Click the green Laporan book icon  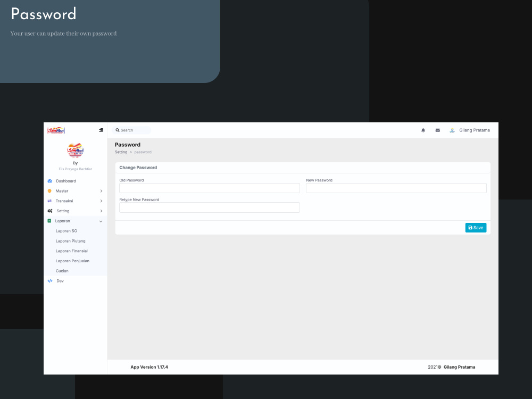(49, 221)
